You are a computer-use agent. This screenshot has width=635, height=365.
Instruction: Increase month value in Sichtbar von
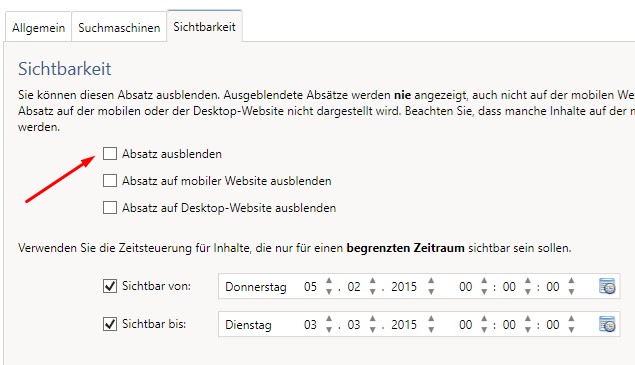pyautogui.click(x=373, y=281)
